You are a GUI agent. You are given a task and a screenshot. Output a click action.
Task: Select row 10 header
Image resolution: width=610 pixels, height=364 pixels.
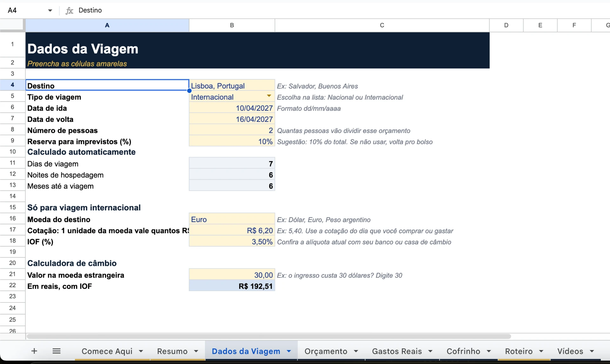click(12, 152)
